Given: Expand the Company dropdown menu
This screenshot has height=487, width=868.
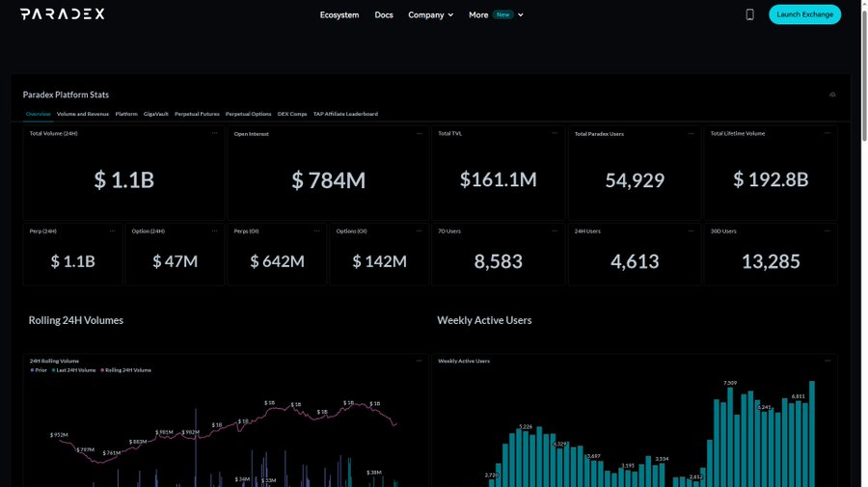Looking at the screenshot, I should coord(431,14).
